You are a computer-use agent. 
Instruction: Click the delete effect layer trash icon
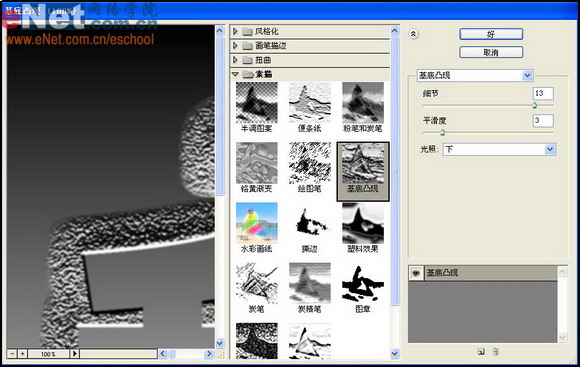click(496, 352)
